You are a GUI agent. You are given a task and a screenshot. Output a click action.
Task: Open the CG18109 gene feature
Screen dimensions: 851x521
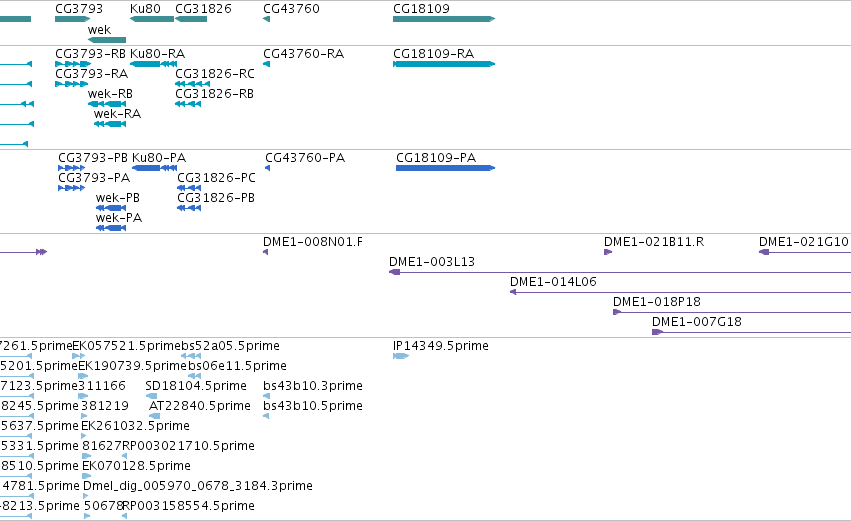(x=444, y=19)
